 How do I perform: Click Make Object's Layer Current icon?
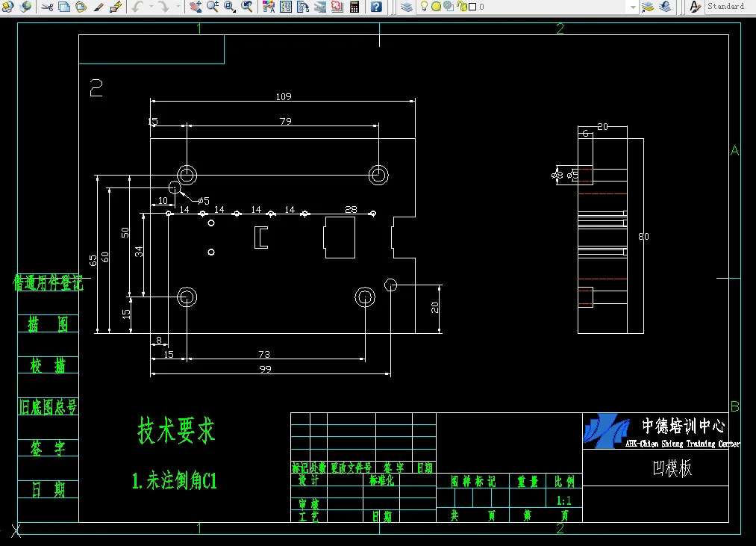648,6
